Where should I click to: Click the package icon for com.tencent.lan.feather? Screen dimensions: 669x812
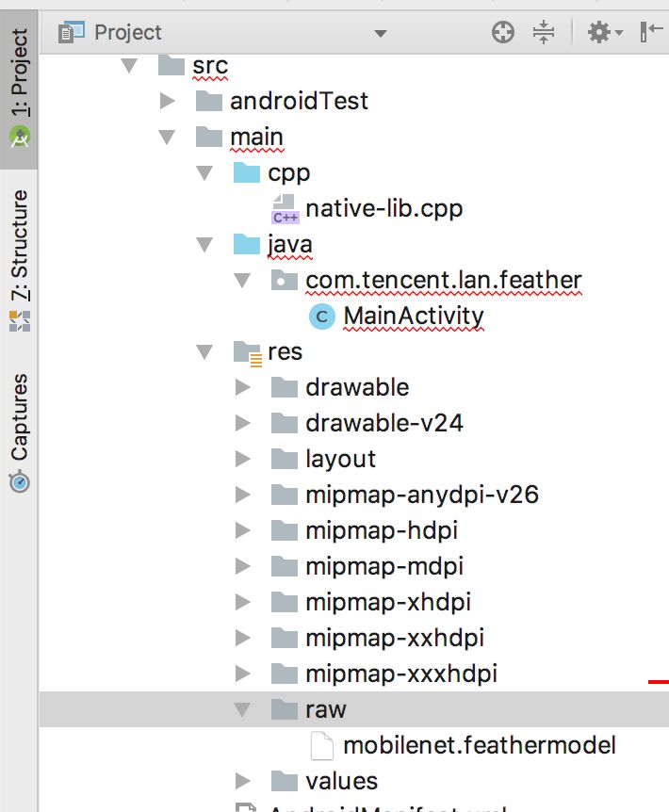point(285,280)
